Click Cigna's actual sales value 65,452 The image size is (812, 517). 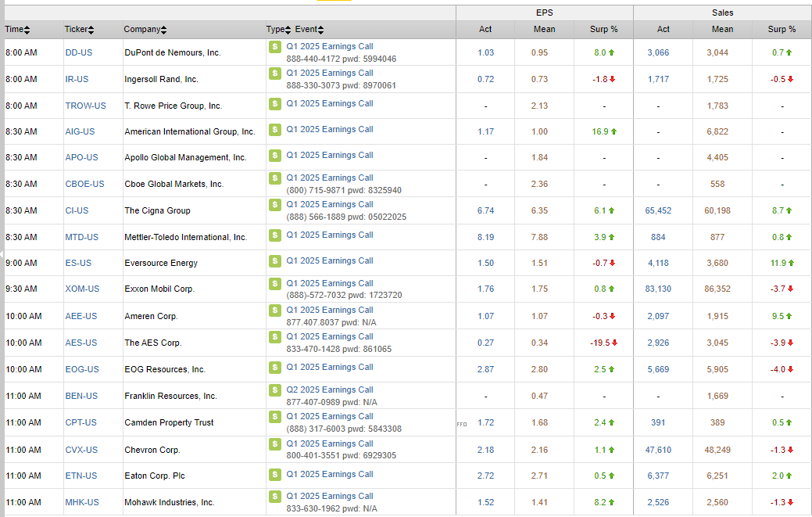658,211
